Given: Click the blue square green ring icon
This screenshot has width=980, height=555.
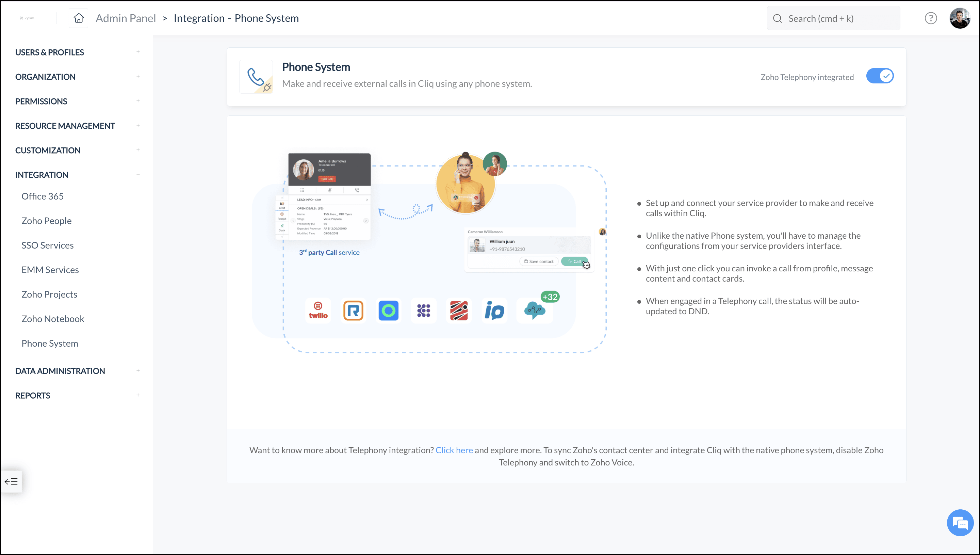Looking at the screenshot, I should point(388,311).
